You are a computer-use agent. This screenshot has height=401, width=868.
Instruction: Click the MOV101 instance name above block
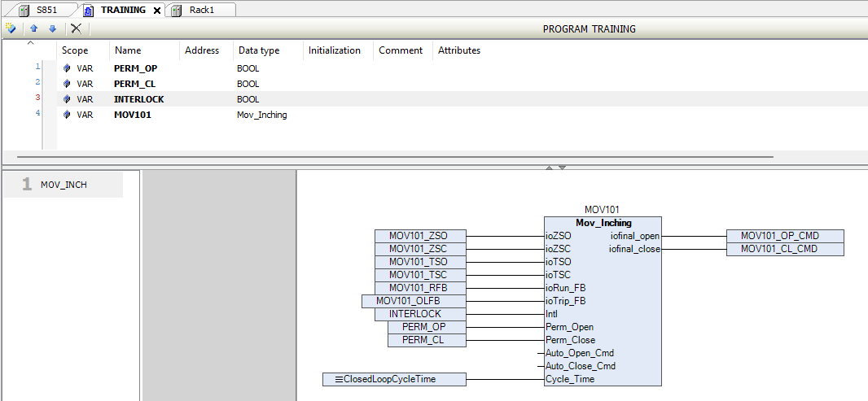coord(603,210)
